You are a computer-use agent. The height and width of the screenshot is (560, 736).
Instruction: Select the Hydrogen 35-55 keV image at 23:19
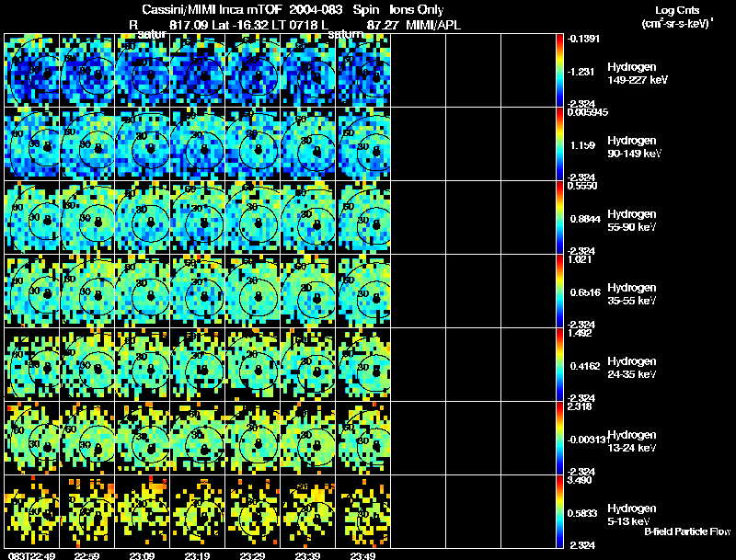197,291
